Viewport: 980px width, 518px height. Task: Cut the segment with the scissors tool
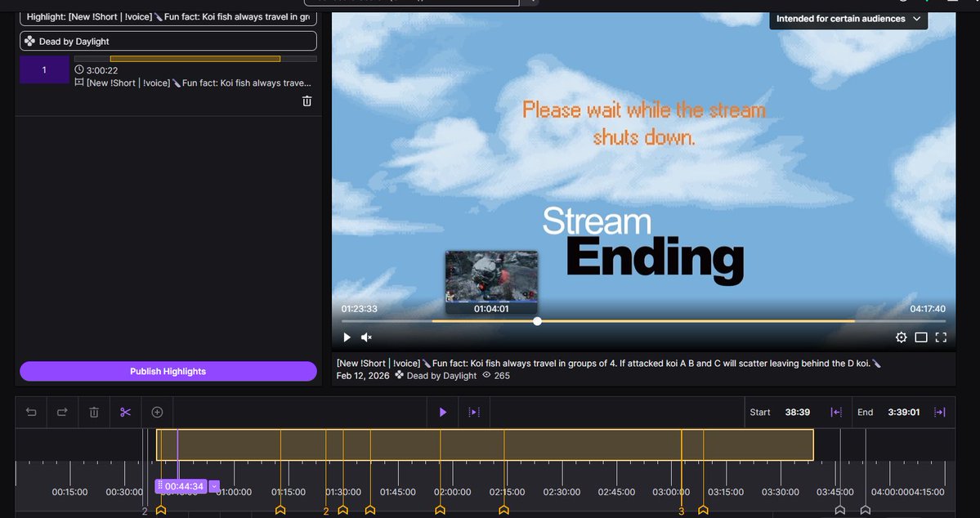(x=125, y=412)
